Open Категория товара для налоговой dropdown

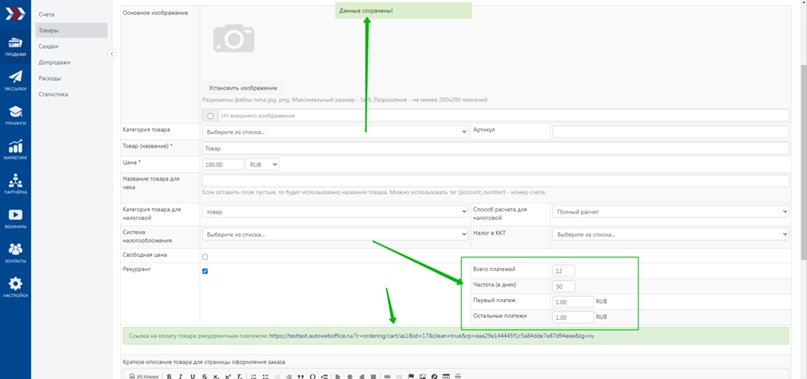tap(335, 212)
